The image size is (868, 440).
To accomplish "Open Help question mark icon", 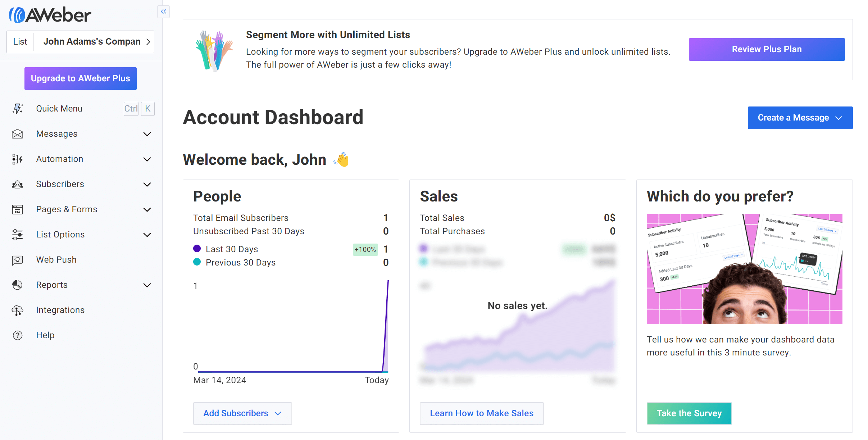I will (x=17, y=335).
